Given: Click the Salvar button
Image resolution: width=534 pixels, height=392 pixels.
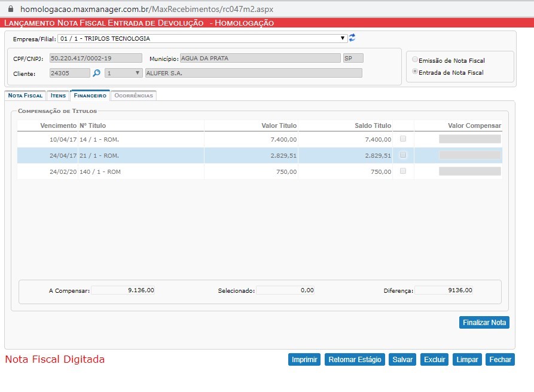Looking at the screenshot, I should pyautogui.click(x=402, y=359).
